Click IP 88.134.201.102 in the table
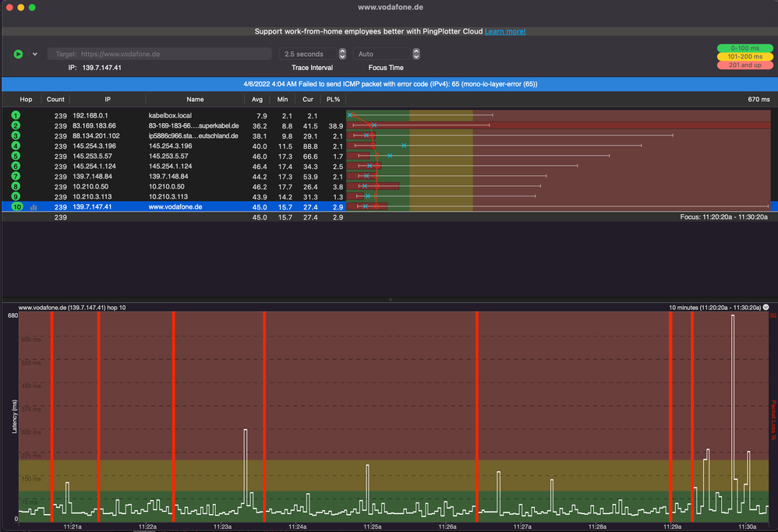The height and width of the screenshot is (532, 778). point(96,136)
